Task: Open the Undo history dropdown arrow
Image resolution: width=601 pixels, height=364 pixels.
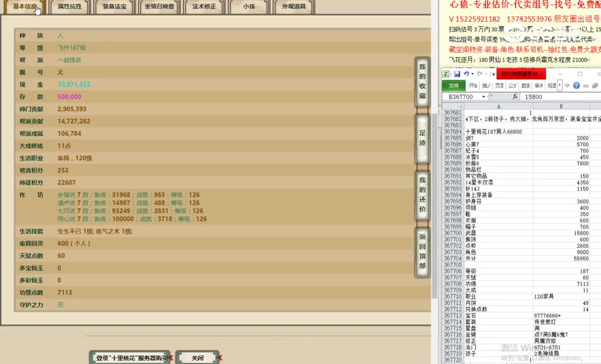Action: click(472, 74)
